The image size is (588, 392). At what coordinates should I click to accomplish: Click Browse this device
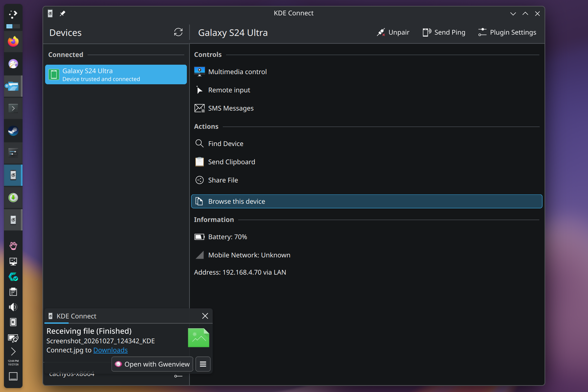(366, 201)
